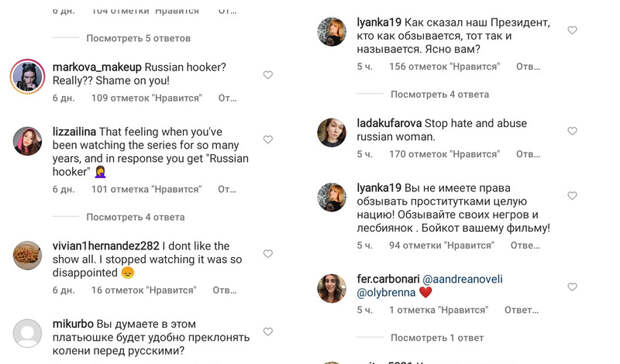Open the ladakufarova username link

tap(389, 123)
